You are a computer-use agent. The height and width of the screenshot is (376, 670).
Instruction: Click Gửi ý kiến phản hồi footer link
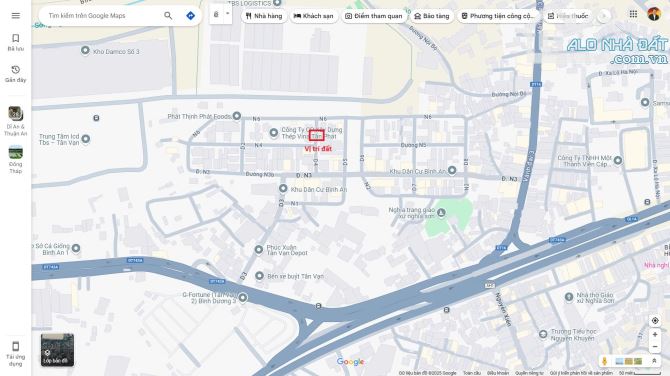click(581, 373)
